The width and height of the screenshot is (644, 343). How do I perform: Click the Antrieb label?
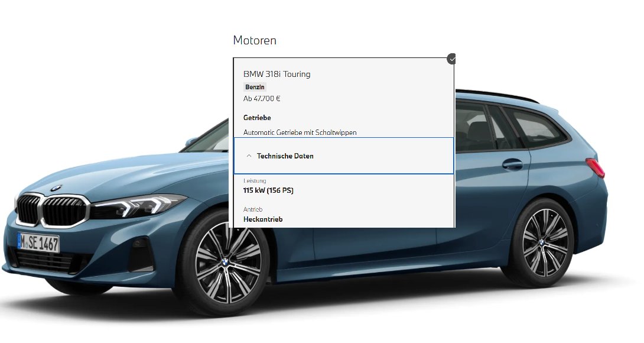coord(253,209)
